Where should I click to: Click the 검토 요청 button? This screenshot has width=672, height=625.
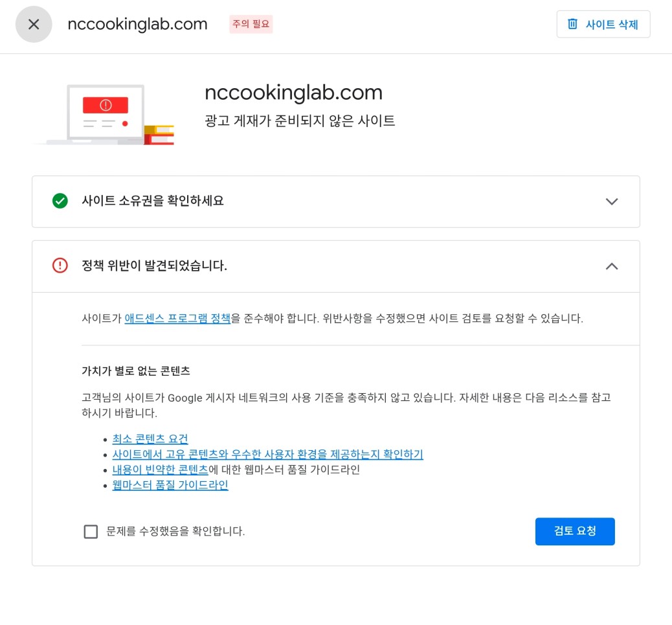[x=575, y=531]
